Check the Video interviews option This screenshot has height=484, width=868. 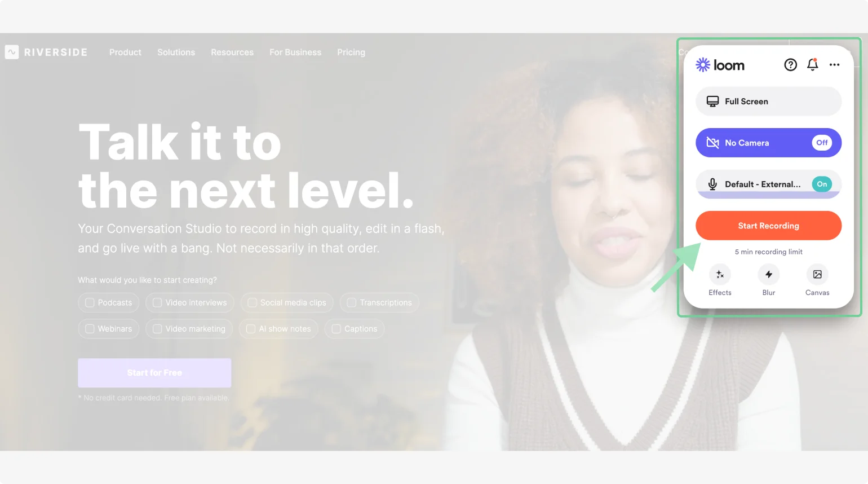[189, 303]
